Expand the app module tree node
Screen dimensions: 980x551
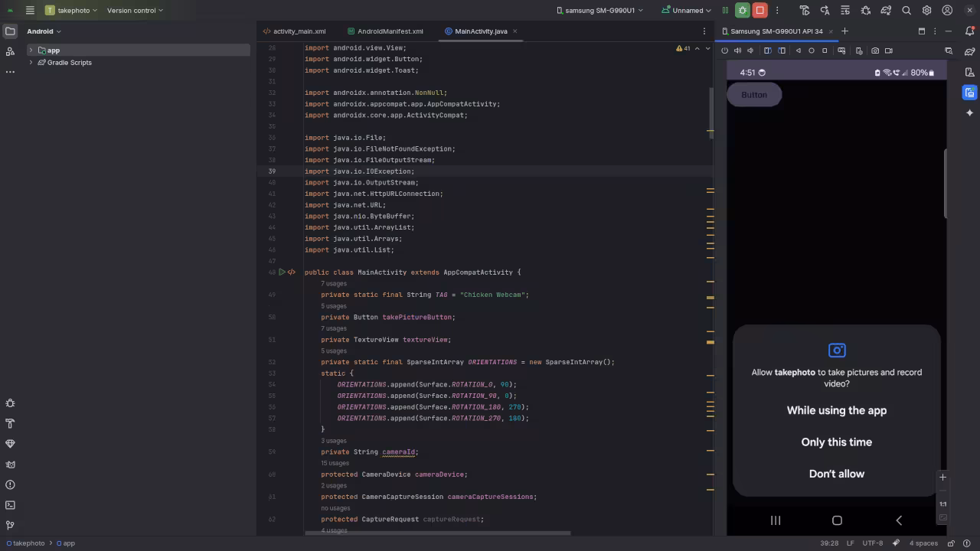(x=31, y=51)
